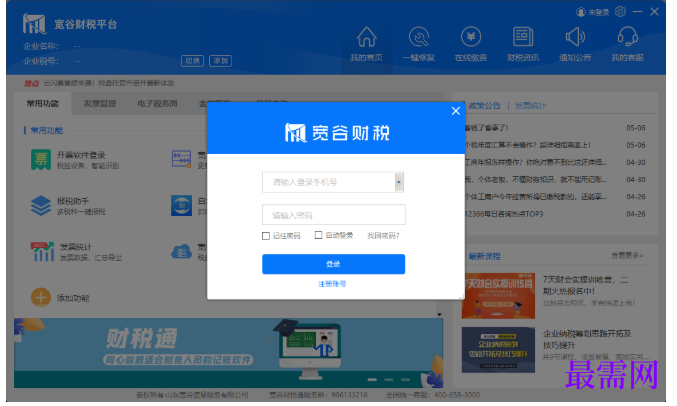Click the settings gear in title bar
This screenshot has height=406, width=677.
click(x=620, y=12)
